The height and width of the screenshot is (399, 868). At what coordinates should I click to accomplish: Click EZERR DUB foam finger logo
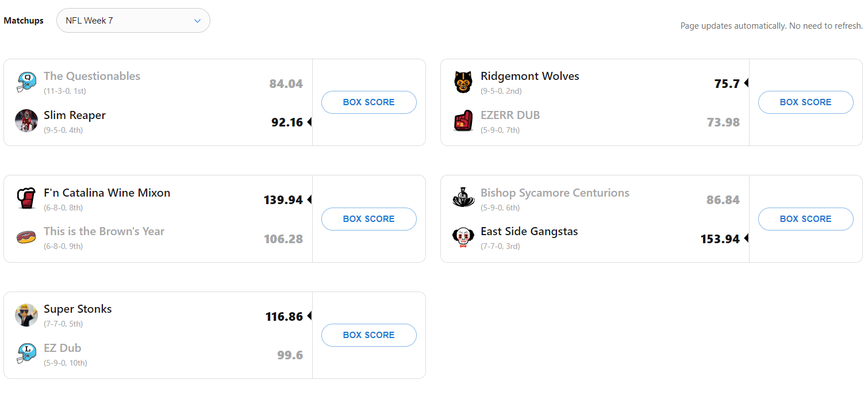[x=463, y=121]
